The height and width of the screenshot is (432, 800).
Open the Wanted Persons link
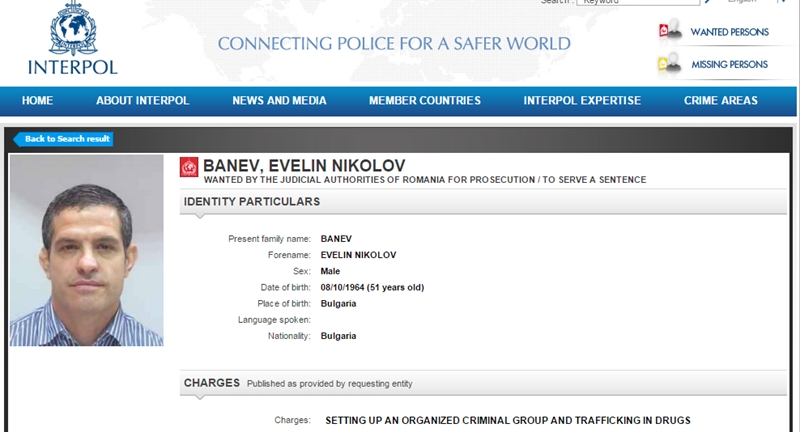[729, 32]
